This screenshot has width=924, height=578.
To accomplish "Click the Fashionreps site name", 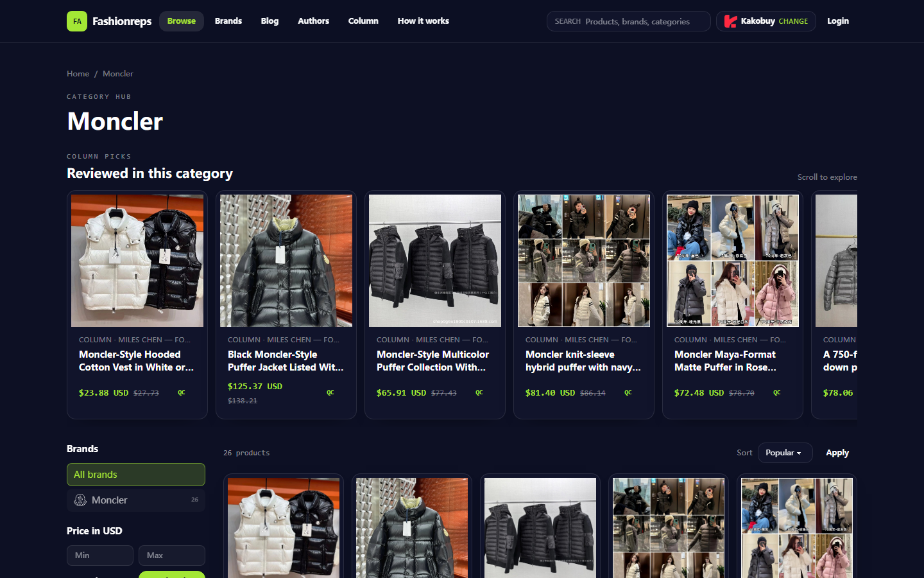I will coord(122,21).
